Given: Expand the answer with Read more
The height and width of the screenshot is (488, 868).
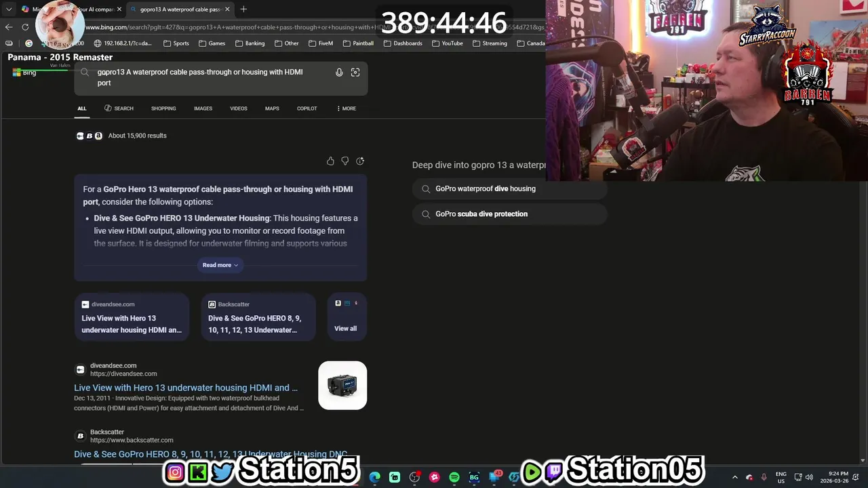Looking at the screenshot, I should point(220,265).
